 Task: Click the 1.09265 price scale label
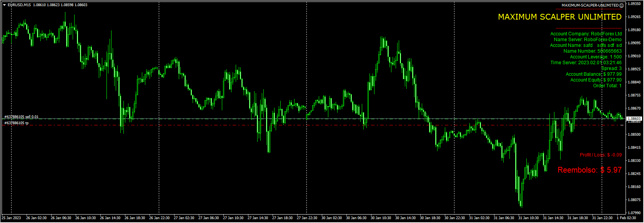click(x=634, y=17)
